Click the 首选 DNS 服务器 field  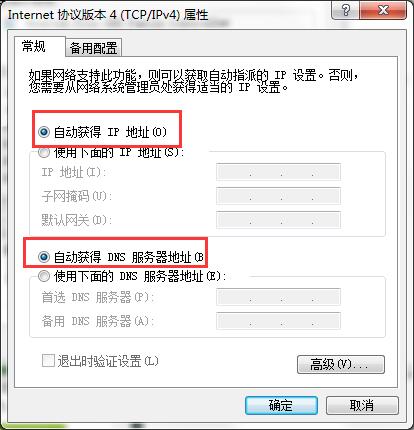(x=278, y=297)
